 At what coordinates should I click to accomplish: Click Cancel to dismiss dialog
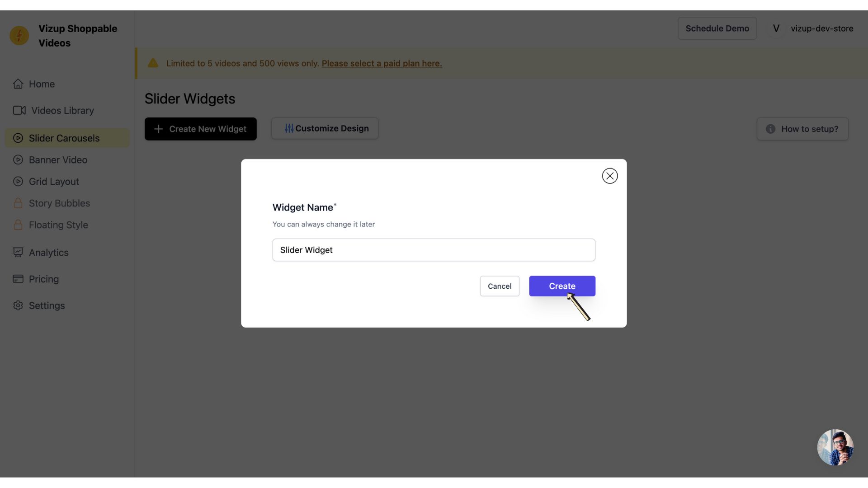point(500,286)
